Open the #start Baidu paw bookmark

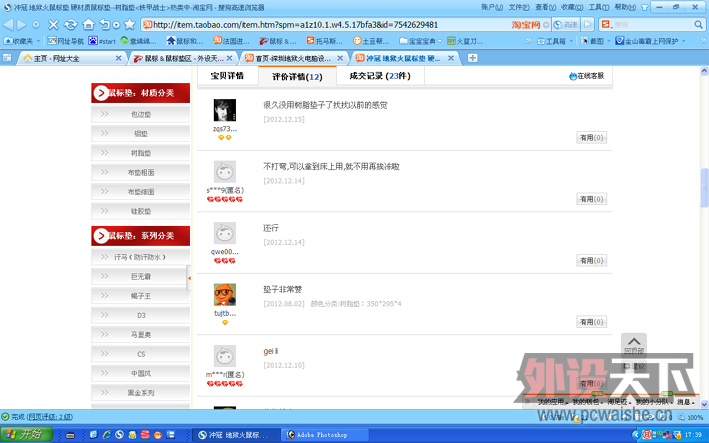(102, 41)
